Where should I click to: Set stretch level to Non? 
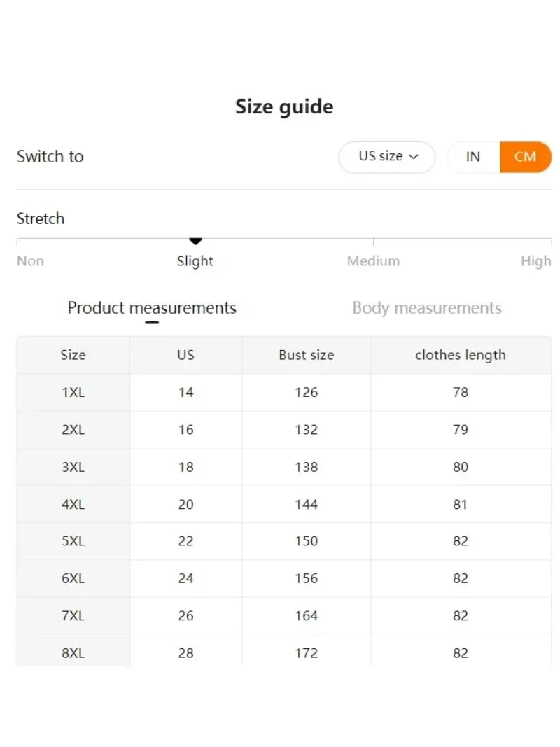pos(30,260)
